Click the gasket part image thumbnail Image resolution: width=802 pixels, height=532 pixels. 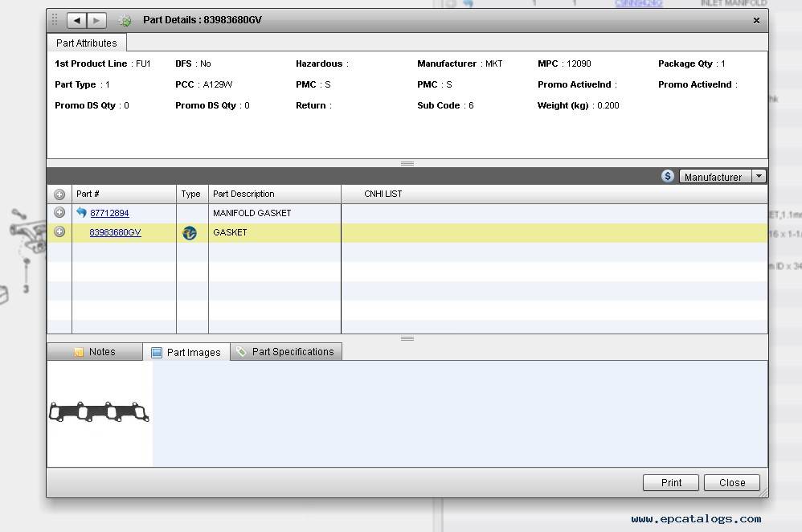pyautogui.click(x=100, y=413)
